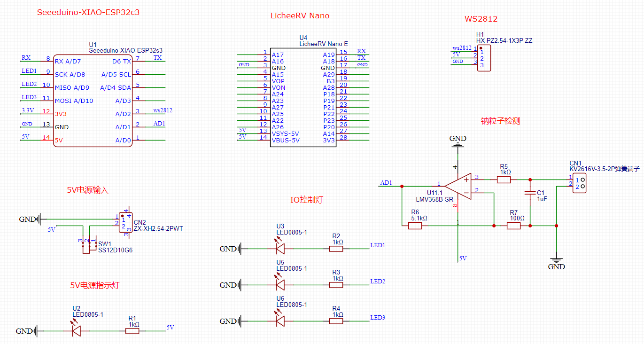Select pin header H1 symbol
Image resolution: width=644 pixels, height=344 pixels.
pos(484,58)
